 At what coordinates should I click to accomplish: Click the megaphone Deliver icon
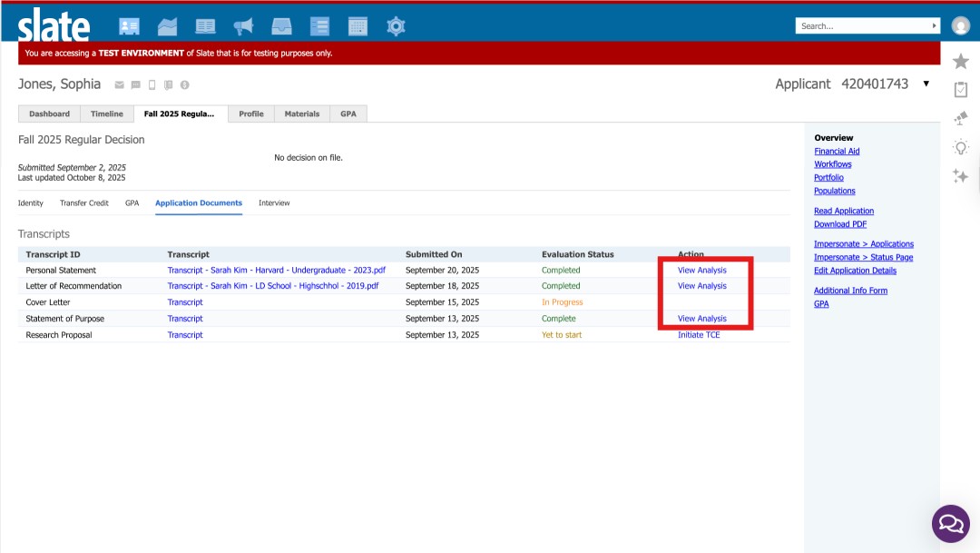(243, 26)
